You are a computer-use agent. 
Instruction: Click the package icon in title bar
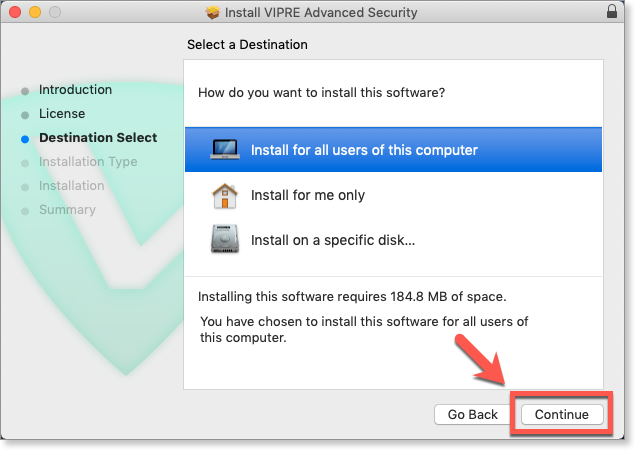[x=212, y=13]
